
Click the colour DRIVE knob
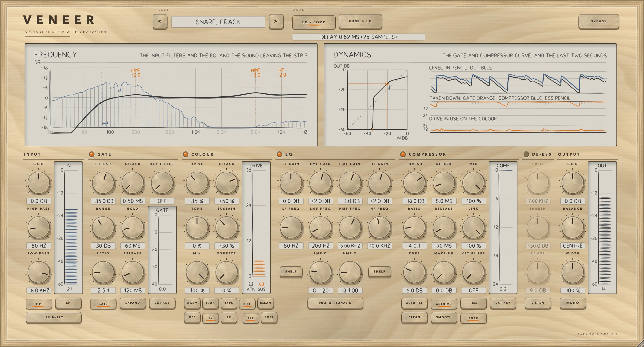tap(197, 183)
